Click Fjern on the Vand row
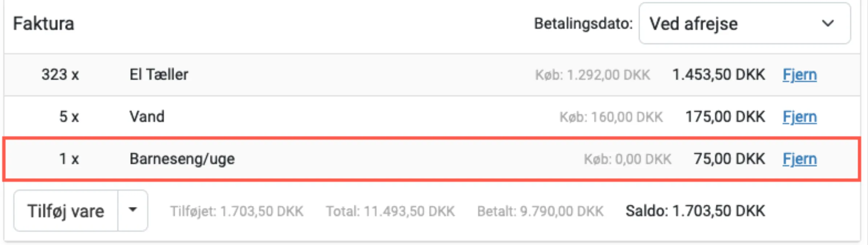Screen dimensions: 868x245 coord(799,117)
